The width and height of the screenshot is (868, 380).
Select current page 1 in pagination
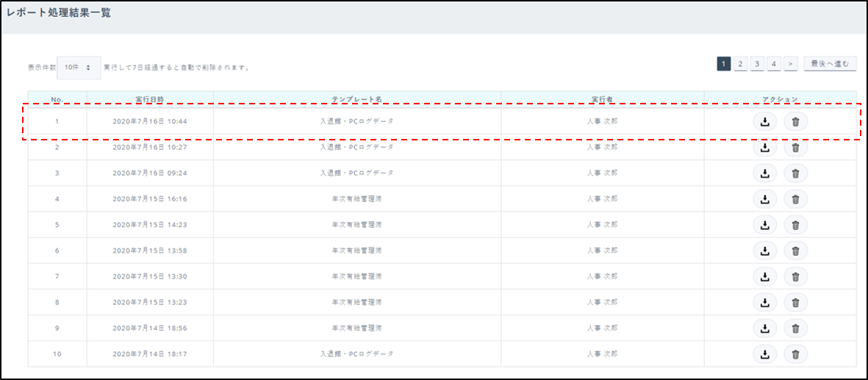pos(724,64)
